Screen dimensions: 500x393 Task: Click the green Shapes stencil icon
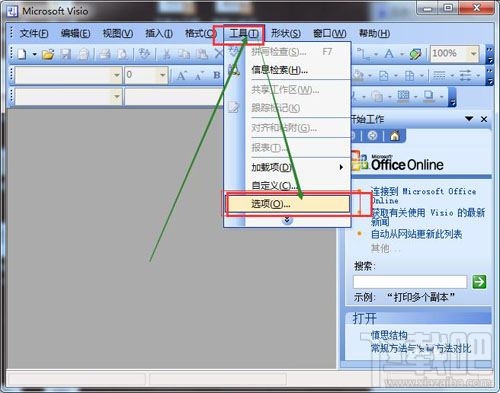tap(415, 54)
